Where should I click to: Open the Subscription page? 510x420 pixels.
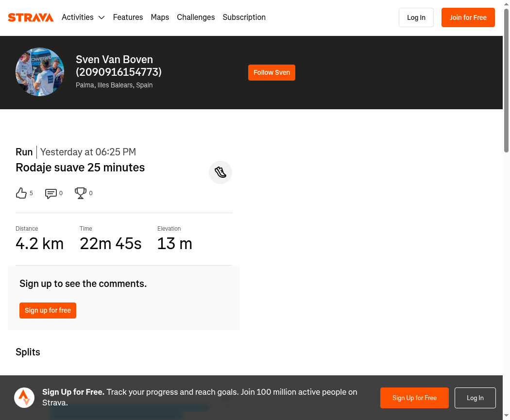click(x=244, y=17)
